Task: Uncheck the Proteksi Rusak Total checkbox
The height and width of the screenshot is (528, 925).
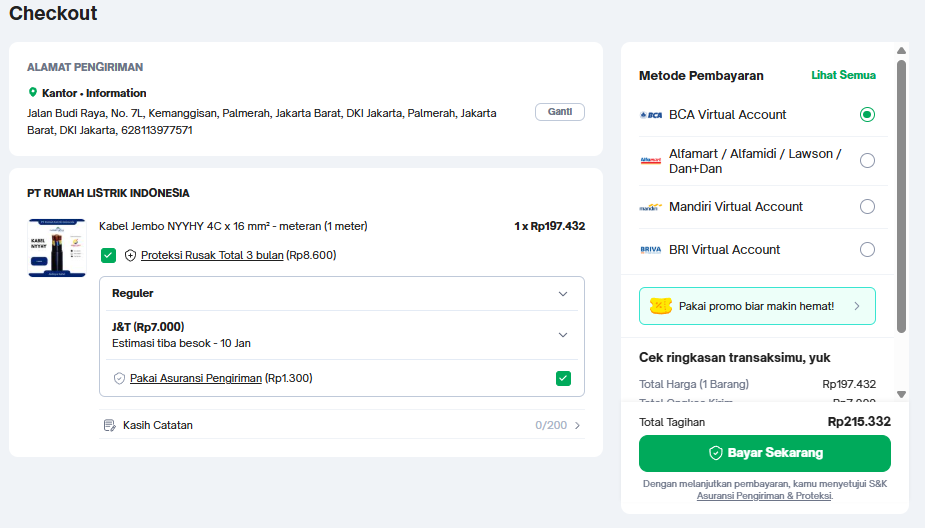Action: [x=108, y=255]
